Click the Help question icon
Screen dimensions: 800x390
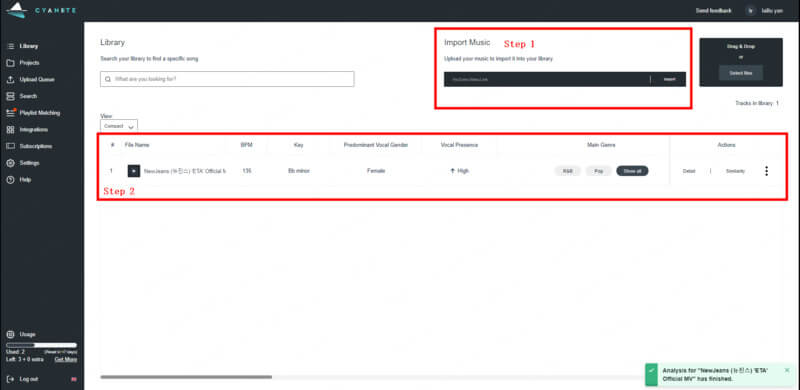click(10, 180)
